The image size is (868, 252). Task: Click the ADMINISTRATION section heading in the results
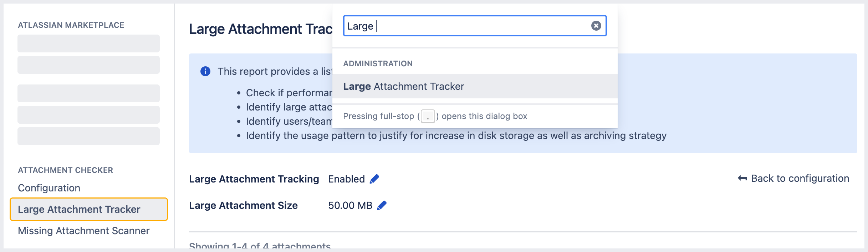(378, 63)
